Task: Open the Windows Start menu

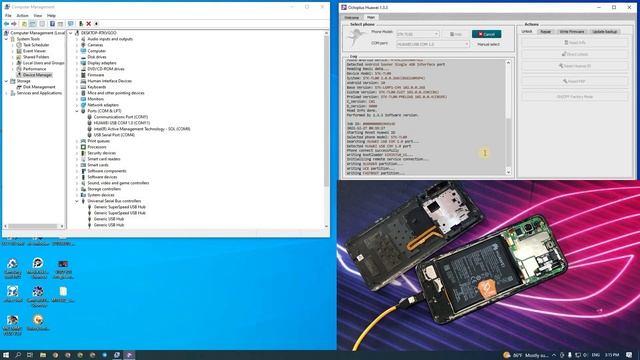Action: coord(6,355)
